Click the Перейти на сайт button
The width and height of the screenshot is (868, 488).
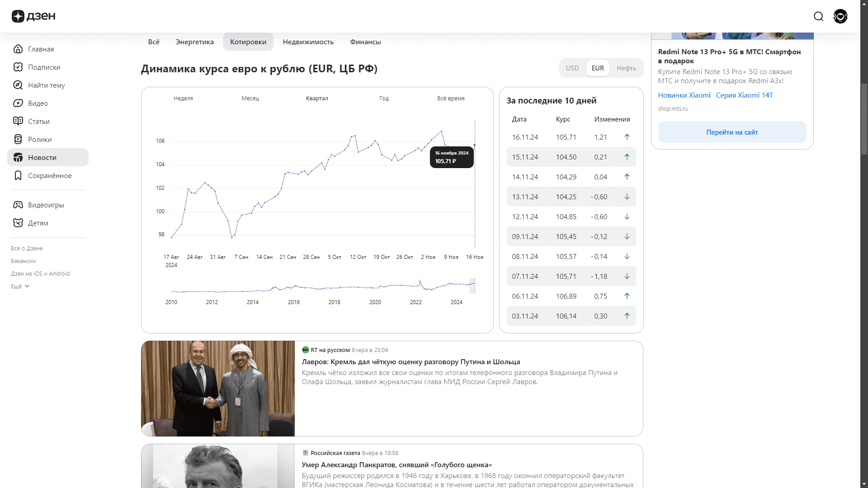coord(732,132)
